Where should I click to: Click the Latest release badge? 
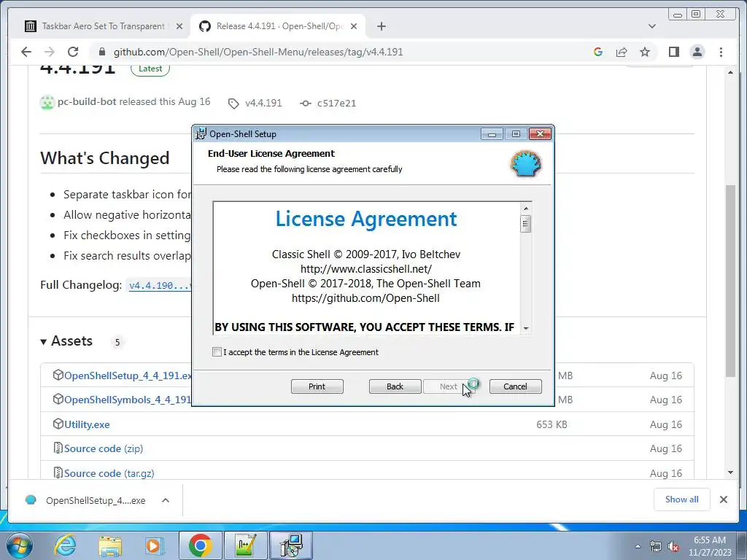coord(150,69)
